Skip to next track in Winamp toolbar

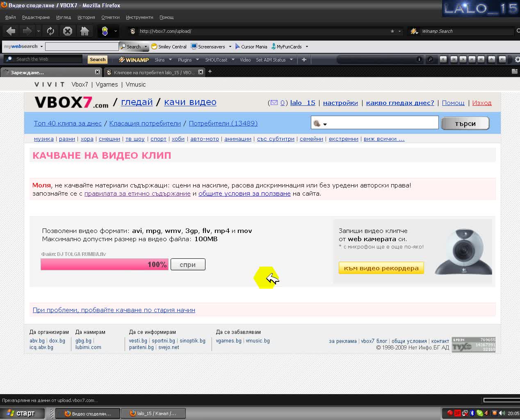(481, 59)
